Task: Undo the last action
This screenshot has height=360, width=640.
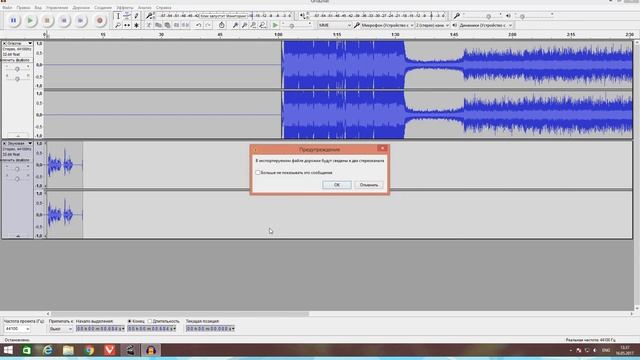Action: (x=198, y=25)
